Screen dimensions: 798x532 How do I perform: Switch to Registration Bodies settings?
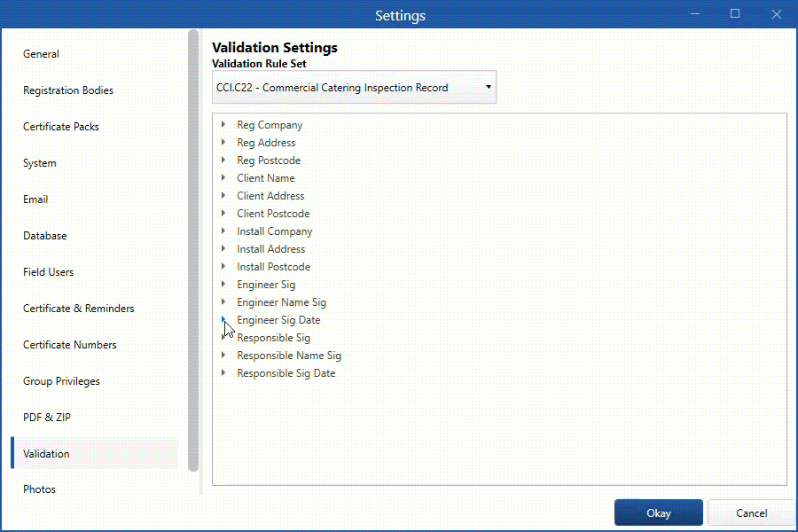(68, 90)
